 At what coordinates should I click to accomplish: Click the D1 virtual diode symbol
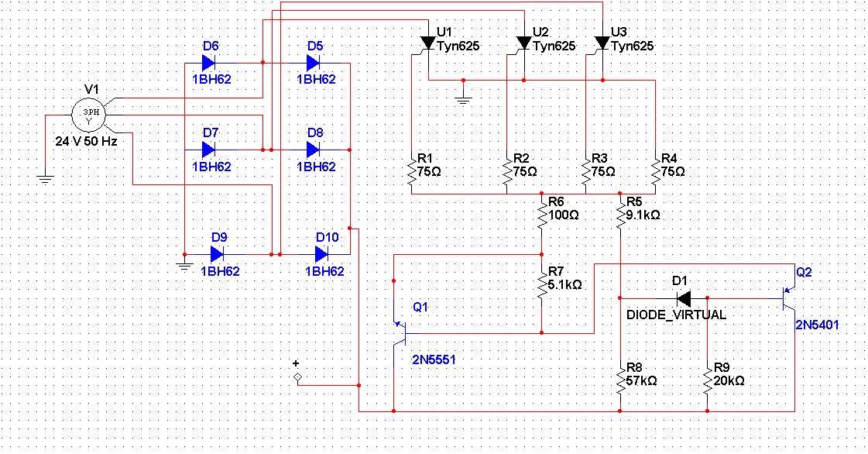[x=683, y=298]
